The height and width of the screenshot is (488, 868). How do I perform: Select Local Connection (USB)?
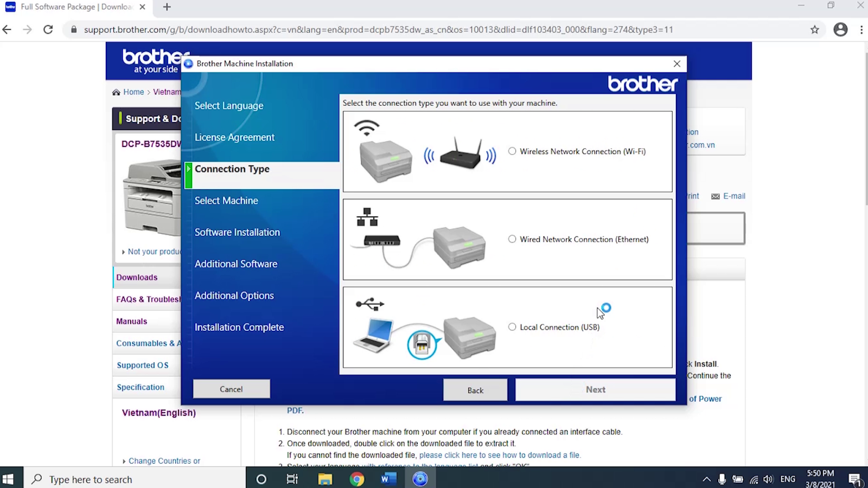(x=512, y=327)
